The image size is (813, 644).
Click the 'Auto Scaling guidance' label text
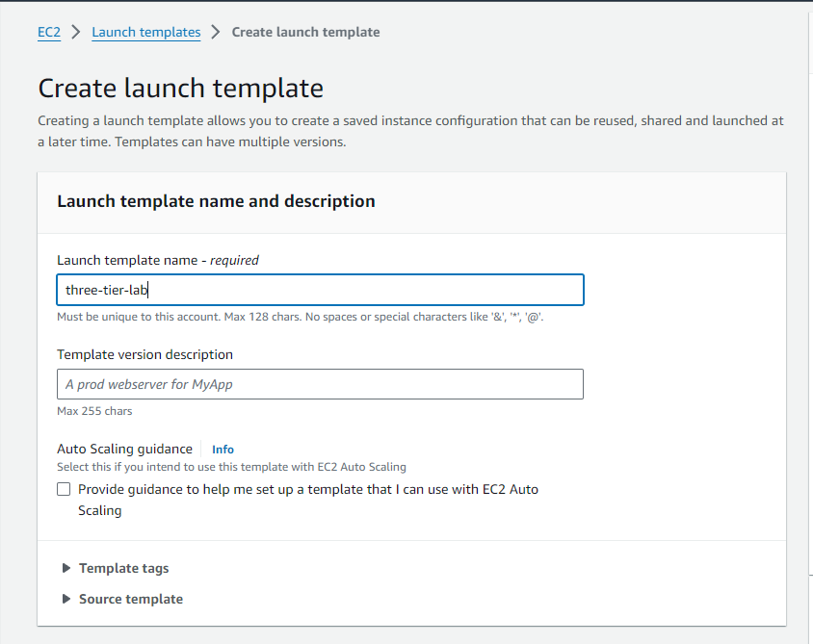(124, 449)
